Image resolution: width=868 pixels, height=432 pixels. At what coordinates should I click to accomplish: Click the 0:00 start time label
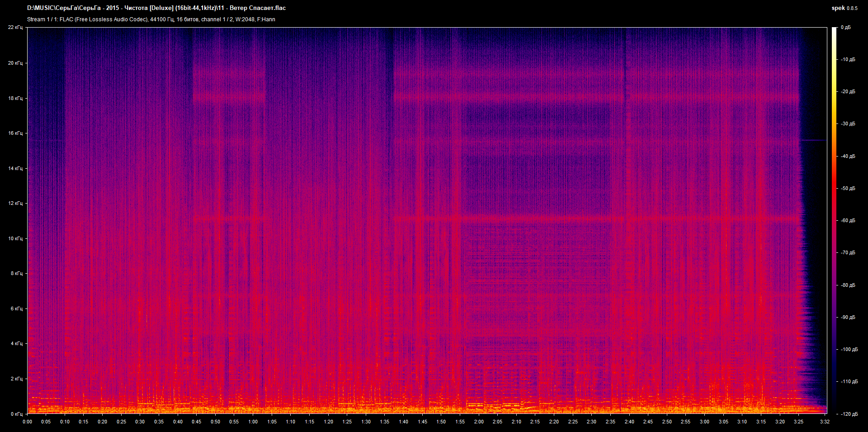(x=28, y=422)
